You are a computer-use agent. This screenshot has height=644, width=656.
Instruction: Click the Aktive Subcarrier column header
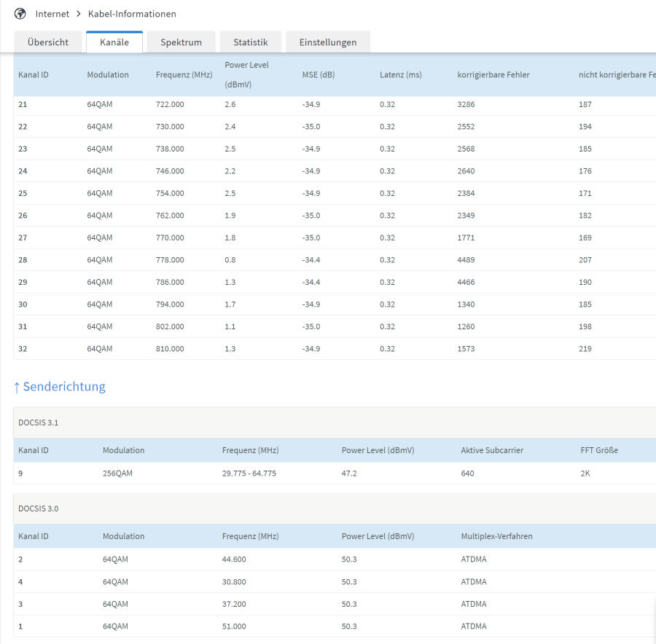(492, 450)
